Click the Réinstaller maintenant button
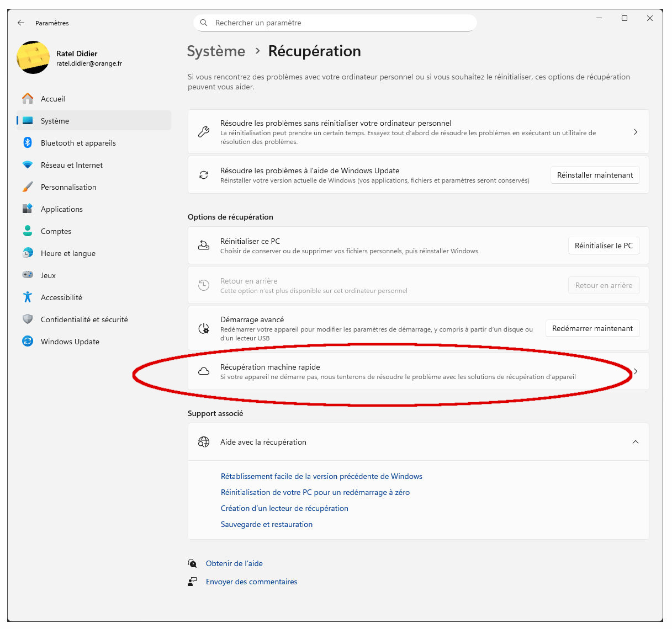The width and height of the screenshot is (672, 629). (595, 175)
